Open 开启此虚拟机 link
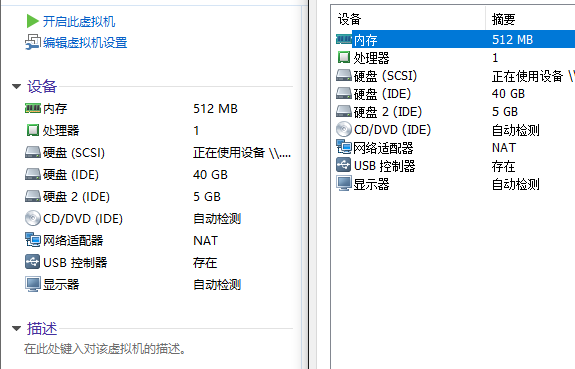 [x=79, y=21]
